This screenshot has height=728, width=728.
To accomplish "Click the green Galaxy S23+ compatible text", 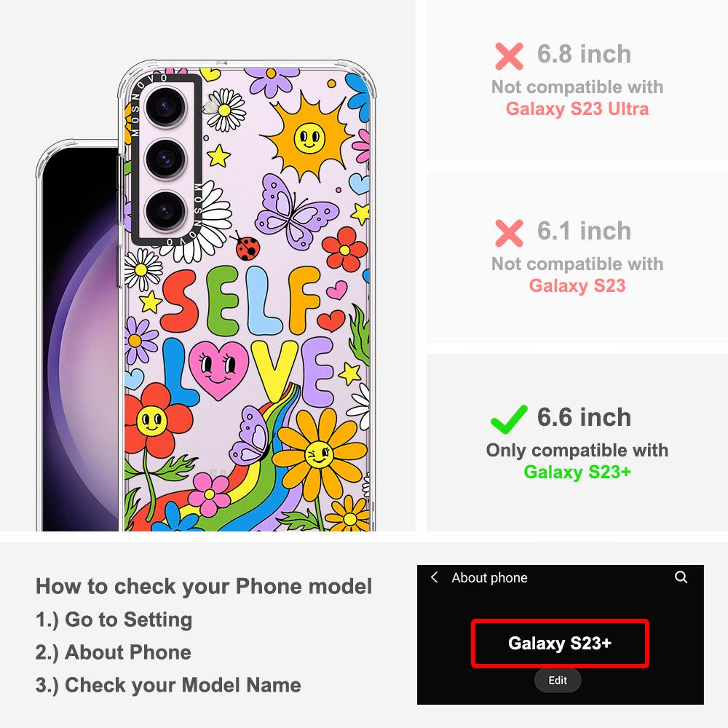I will pyautogui.click(x=577, y=472).
